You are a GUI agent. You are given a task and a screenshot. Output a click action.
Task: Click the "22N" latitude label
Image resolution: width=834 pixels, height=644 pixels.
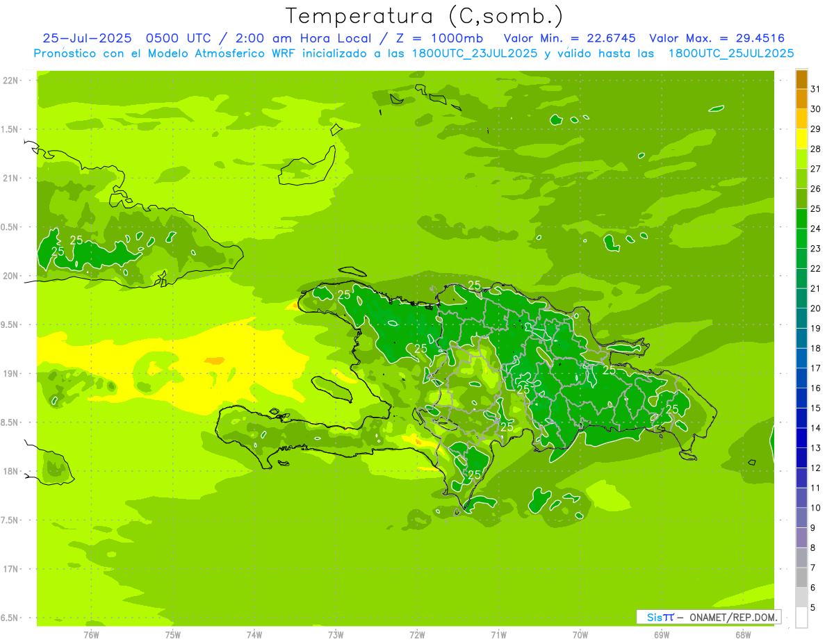pyautogui.click(x=12, y=81)
